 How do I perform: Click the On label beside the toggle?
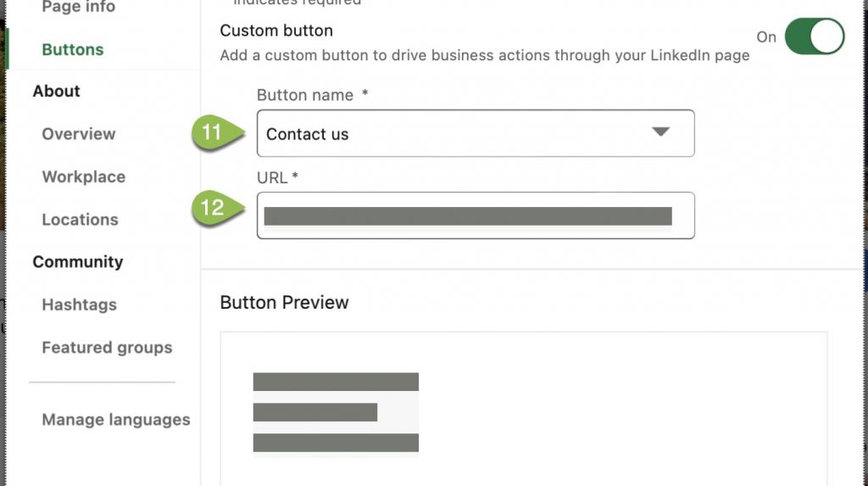point(766,37)
